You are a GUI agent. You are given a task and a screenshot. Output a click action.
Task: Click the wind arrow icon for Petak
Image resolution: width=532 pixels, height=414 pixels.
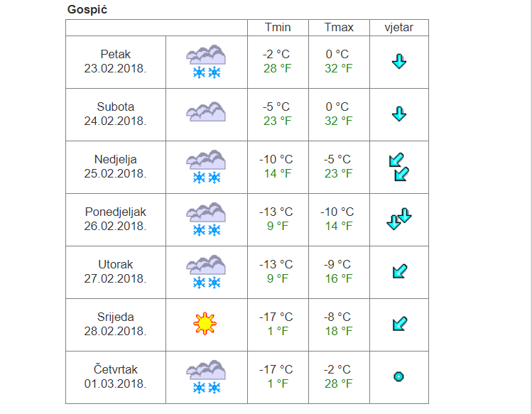click(x=399, y=61)
